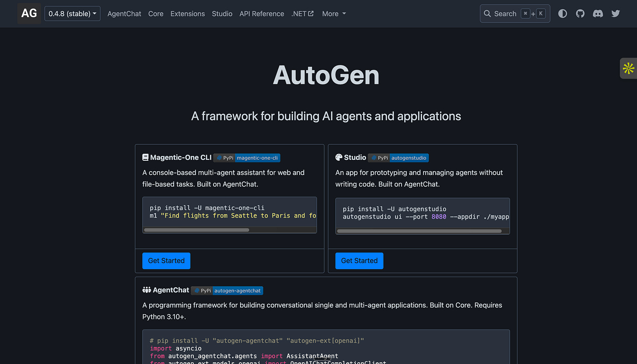Viewport: 637px width, 364px height.
Task: Click the framework tagline subtitle text
Action: point(326,116)
